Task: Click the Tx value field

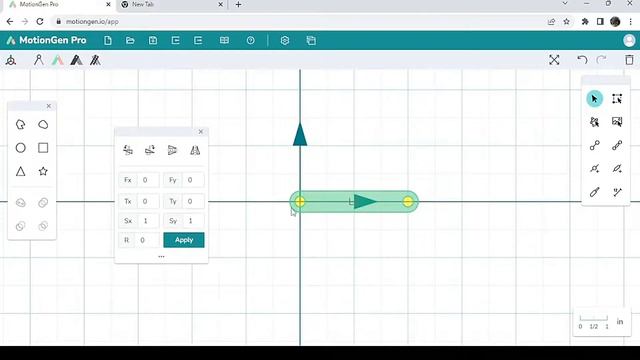Action: tap(148, 201)
